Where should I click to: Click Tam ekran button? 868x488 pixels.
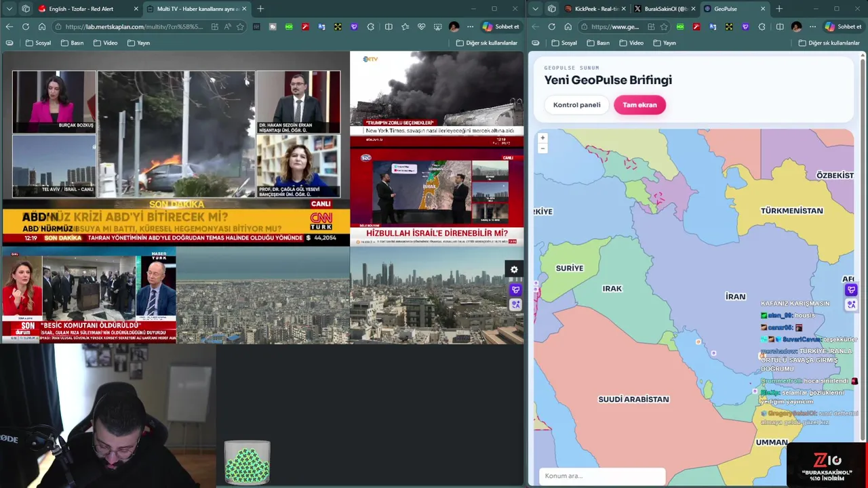tap(639, 105)
